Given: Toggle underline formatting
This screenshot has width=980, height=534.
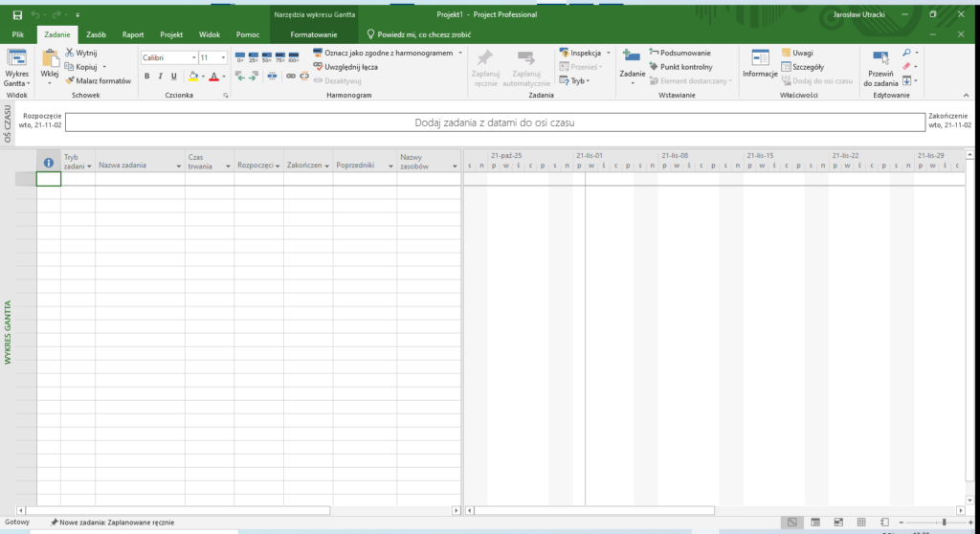Looking at the screenshot, I should (x=174, y=77).
